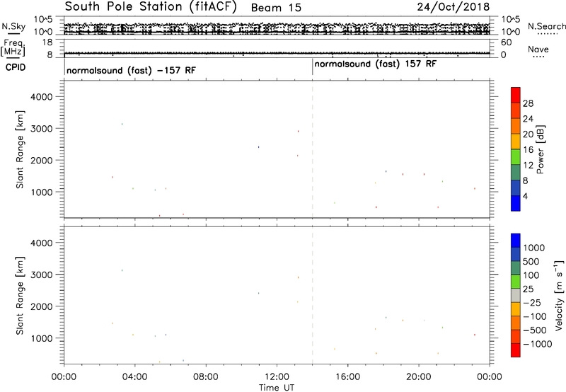
Task: Click the 12:00 time tick label
Action: click(277, 377)
